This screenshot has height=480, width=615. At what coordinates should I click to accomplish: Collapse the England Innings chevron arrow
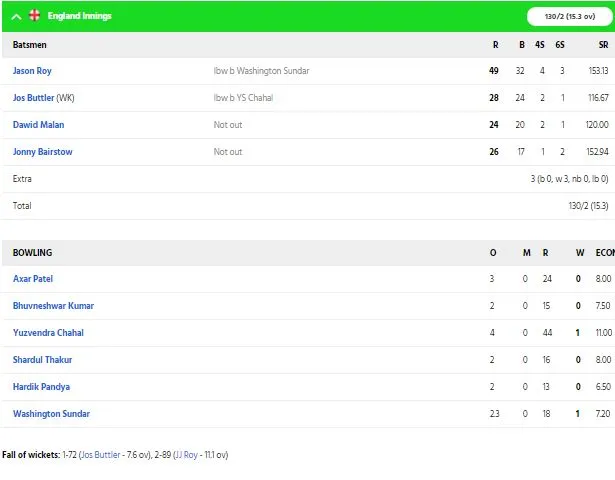(x=17, y=16)
